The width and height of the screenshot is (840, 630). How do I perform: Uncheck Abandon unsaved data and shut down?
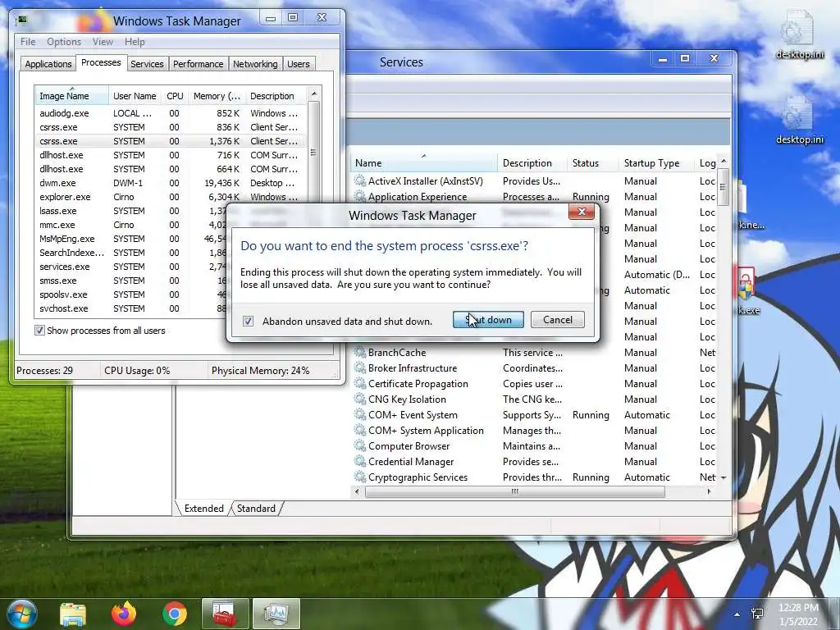pos(248,321)
